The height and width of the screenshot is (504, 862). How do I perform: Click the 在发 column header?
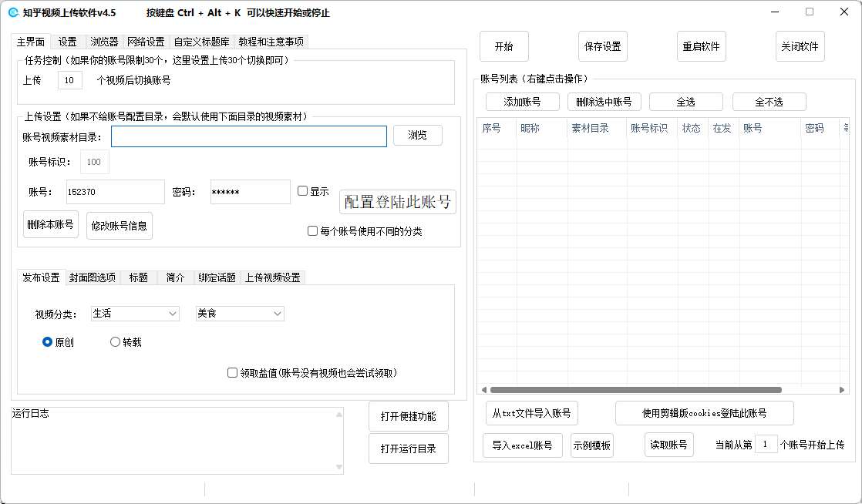point(724,128)
